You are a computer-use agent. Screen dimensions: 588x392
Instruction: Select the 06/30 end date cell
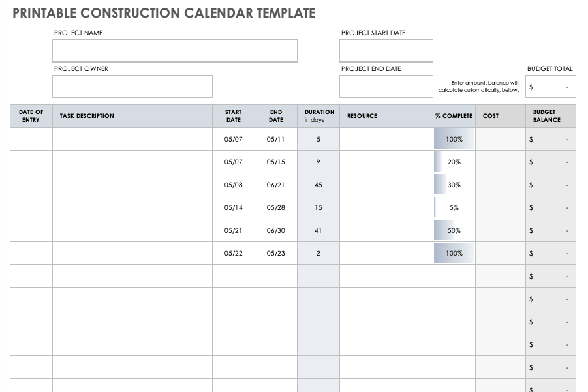point(276,230)
